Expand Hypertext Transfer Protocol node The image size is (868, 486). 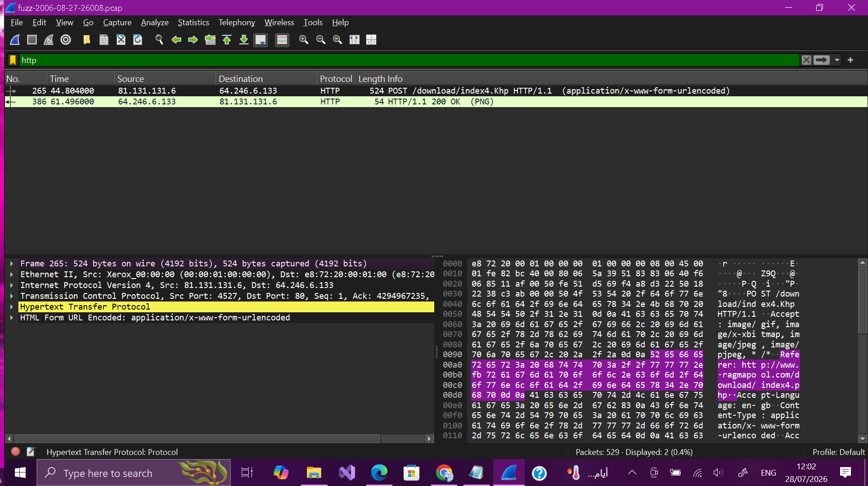click(x=12, y=307)
